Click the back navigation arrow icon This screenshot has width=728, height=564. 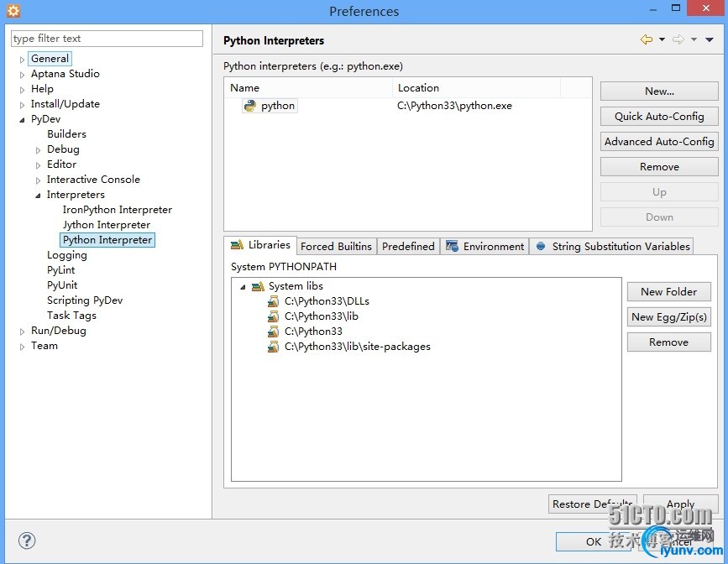point(647,39)
